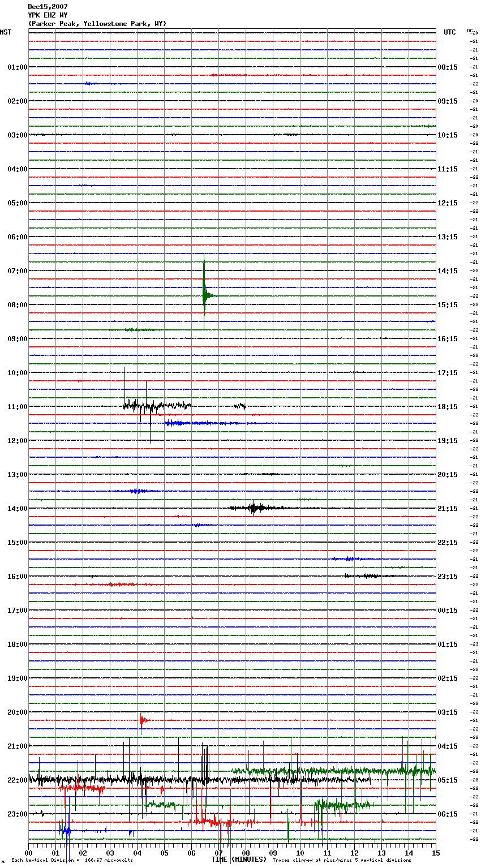Image resolution: width=481 pixels, height=868 pixels.
Task: Select the 11:00 MST time label
Action: (x=18, y=407)
